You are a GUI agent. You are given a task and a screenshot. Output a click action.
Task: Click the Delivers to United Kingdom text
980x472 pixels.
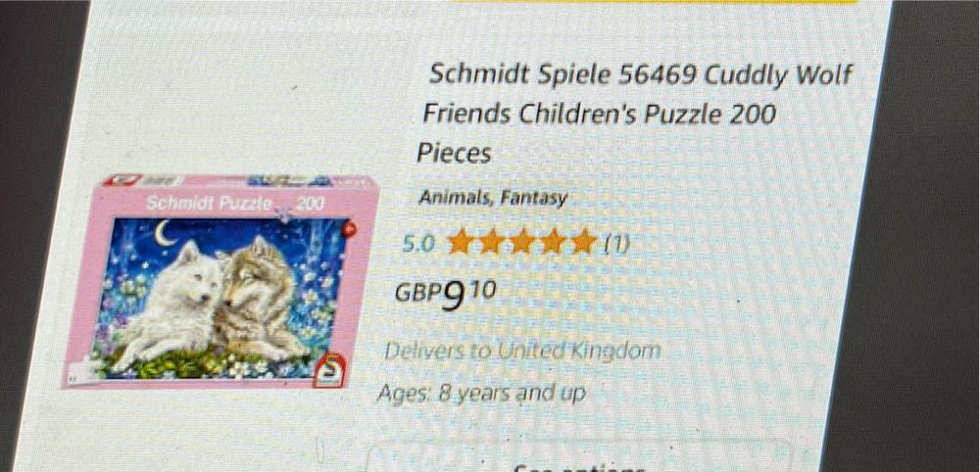pyautogui.click(x=522, y=352)
